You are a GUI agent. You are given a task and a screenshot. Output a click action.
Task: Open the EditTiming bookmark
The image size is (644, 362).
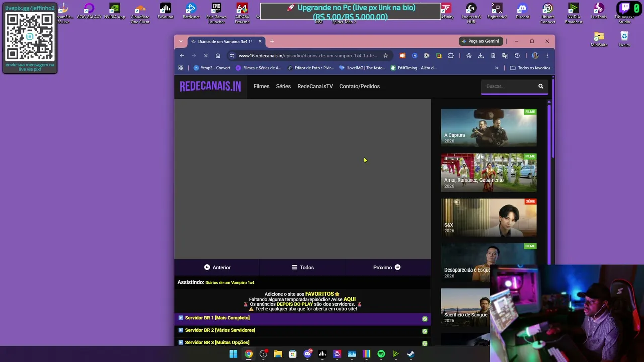point(414,68)
